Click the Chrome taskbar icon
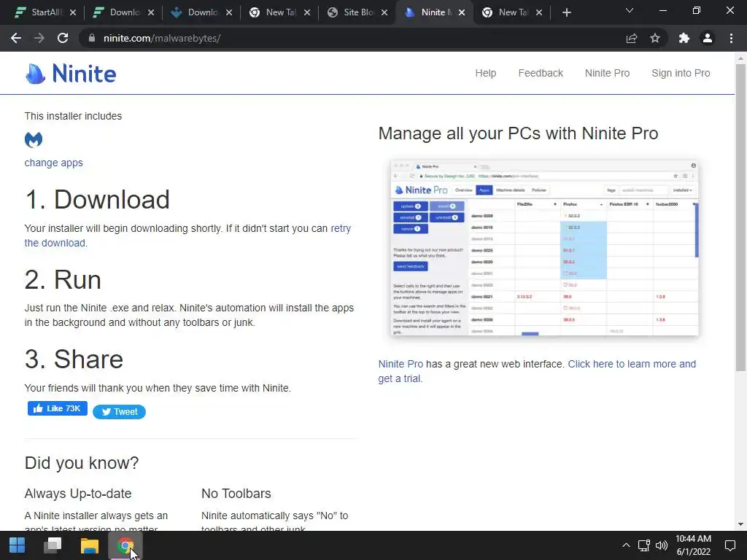This screenshot has width=747, height=560. [125, 545]
